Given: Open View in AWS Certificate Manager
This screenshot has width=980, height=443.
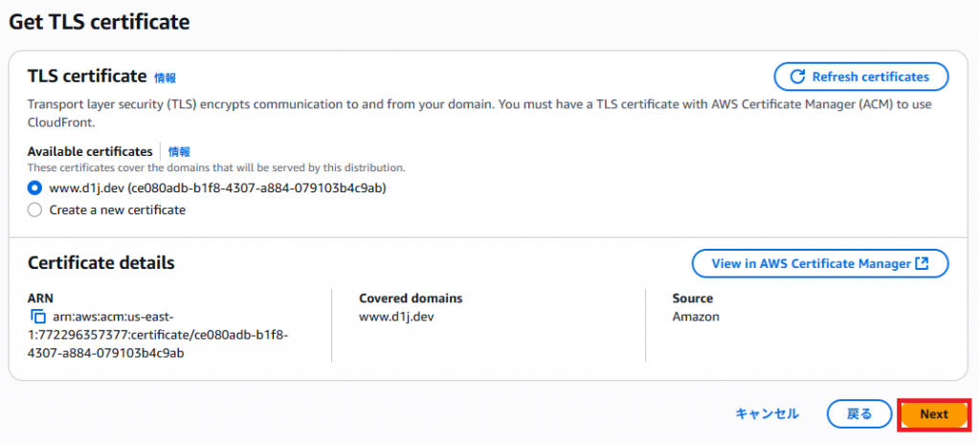Looking at the screenshot, I should (x=820, y=264).
